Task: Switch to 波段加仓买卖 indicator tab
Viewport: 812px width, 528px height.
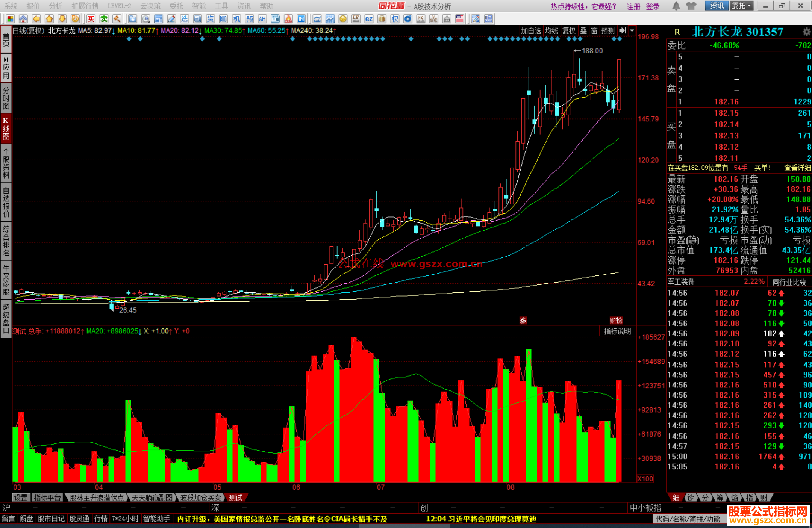Action: pyautogui.click(x=200, y=498)
